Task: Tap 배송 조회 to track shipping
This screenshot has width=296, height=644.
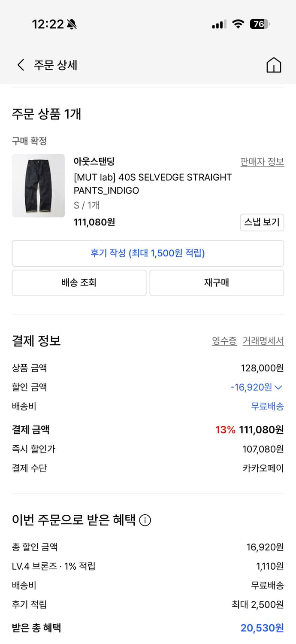Action: click(x=79, y=283)
